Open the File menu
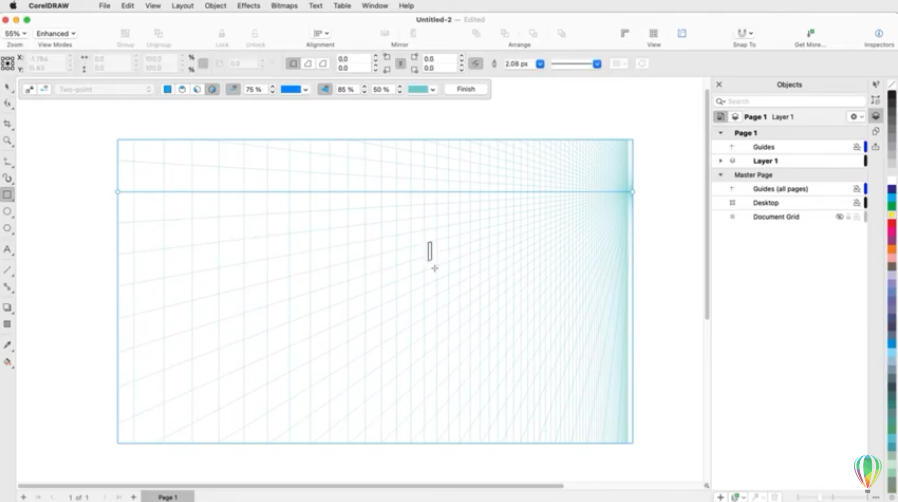898x502 pixels. [x=104, y=6]
